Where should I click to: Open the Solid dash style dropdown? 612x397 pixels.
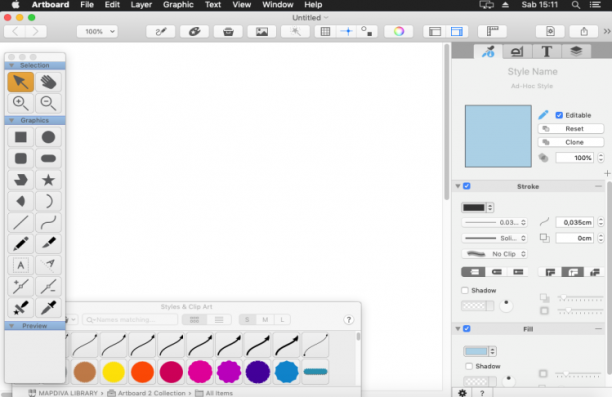click(x=495, y=238)
